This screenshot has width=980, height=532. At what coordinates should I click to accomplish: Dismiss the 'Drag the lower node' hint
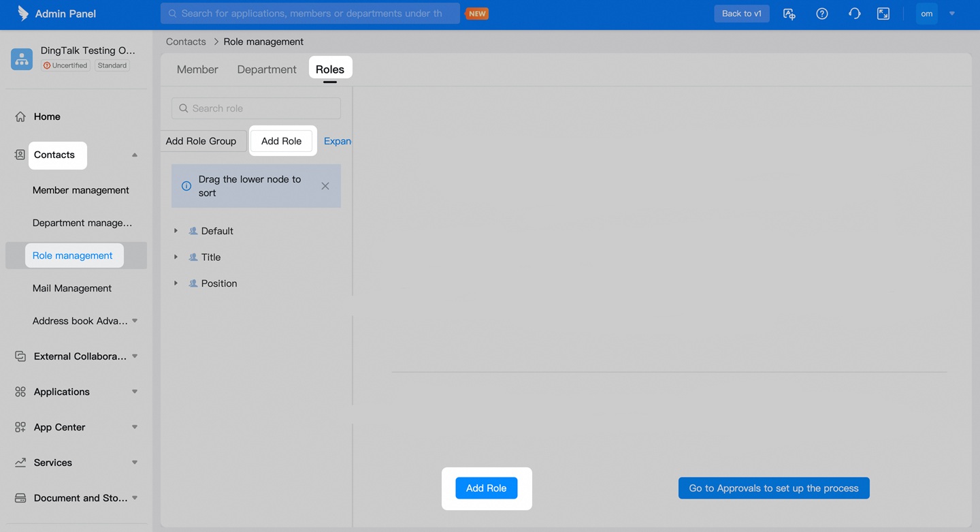click(325, 186)
